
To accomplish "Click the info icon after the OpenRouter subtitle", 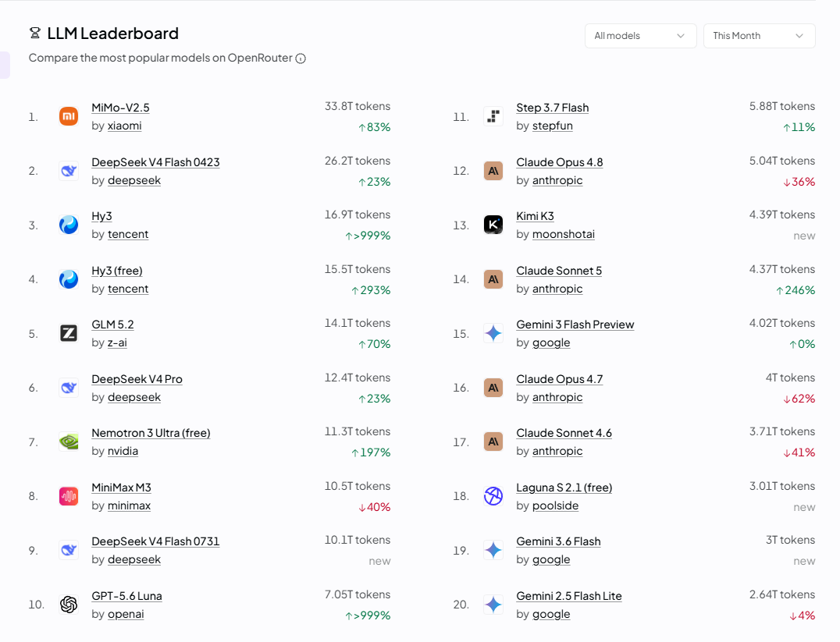I will click(301, 59).
